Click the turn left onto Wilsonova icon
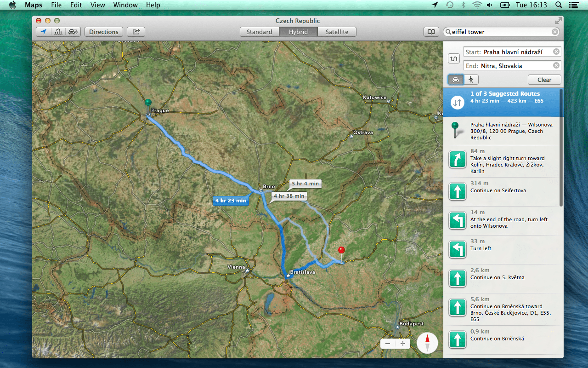This screenshot has height=368, width=588. tap(457, 220)
